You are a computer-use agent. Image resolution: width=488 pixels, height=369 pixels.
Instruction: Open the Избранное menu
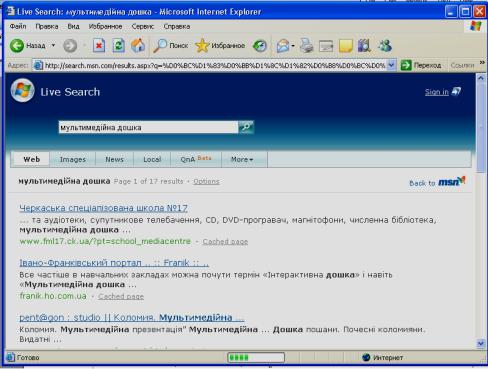pyautogui.click(x=105, y=26)
